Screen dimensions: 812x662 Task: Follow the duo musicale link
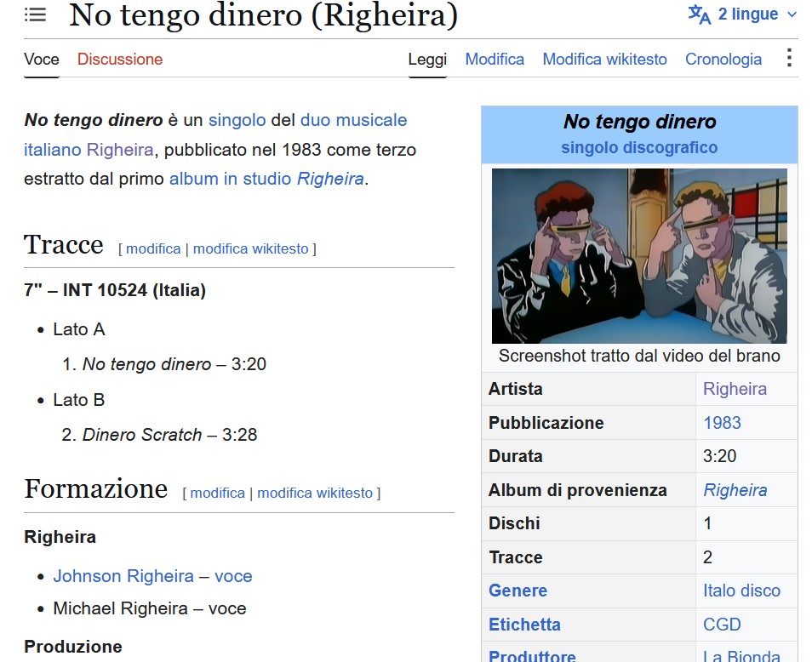pos(353,120)
